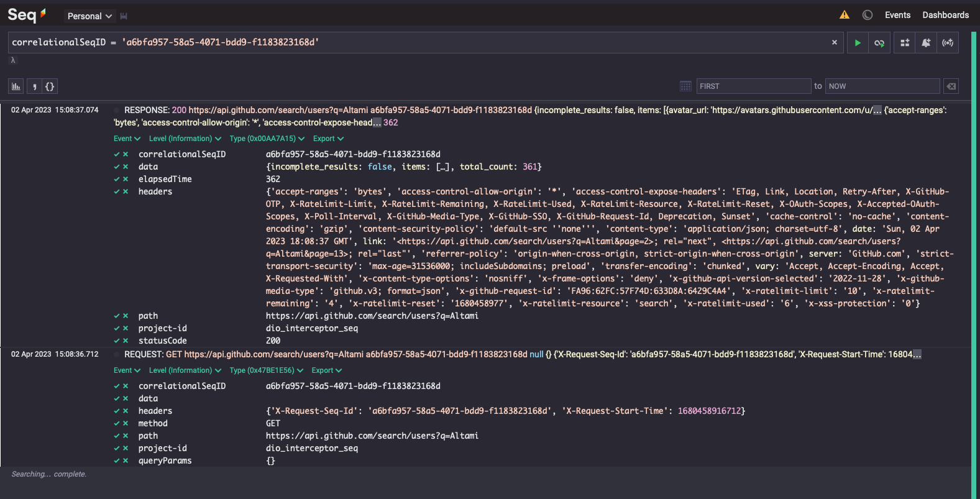The height and width of the screenshot is (499, 980).
Task: Click the X icon for REQUEST event's project-id
Action: [126, 448]
